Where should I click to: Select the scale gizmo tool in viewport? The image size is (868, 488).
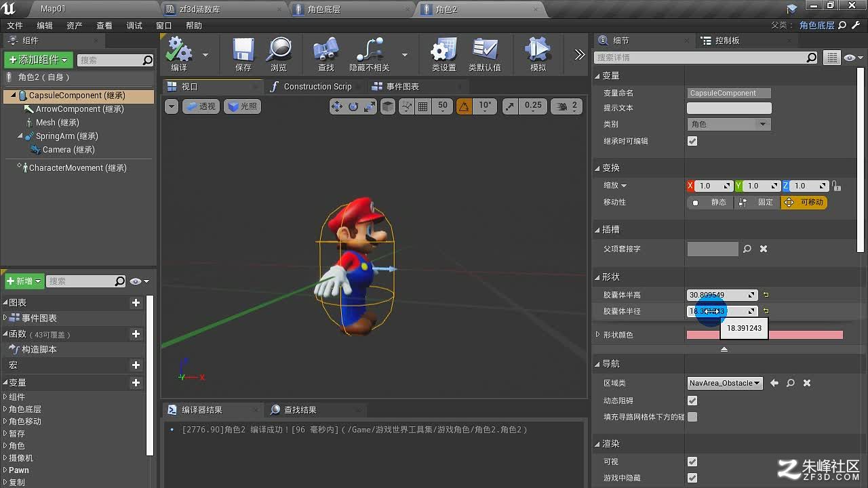click(x=370, y=106)
